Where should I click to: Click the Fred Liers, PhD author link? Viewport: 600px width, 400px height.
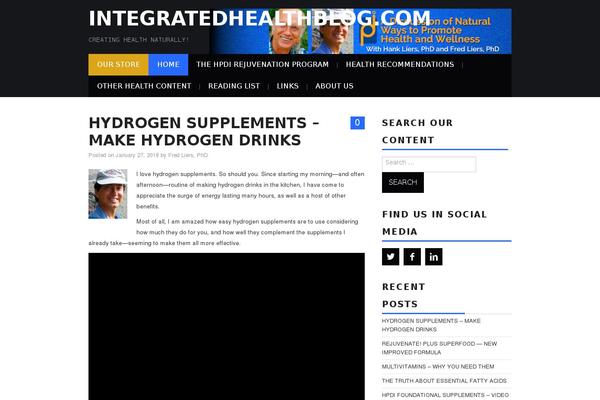(x=188, y=155)
